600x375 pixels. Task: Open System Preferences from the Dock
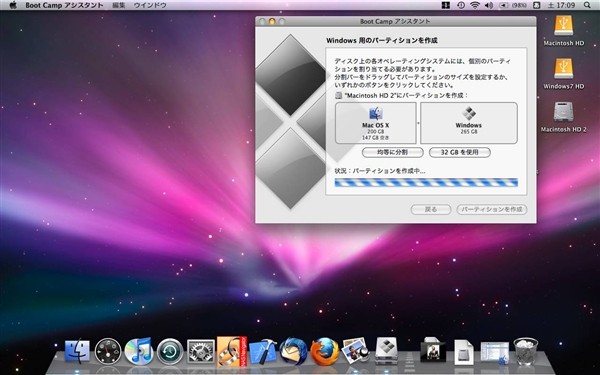pos(201,351)
